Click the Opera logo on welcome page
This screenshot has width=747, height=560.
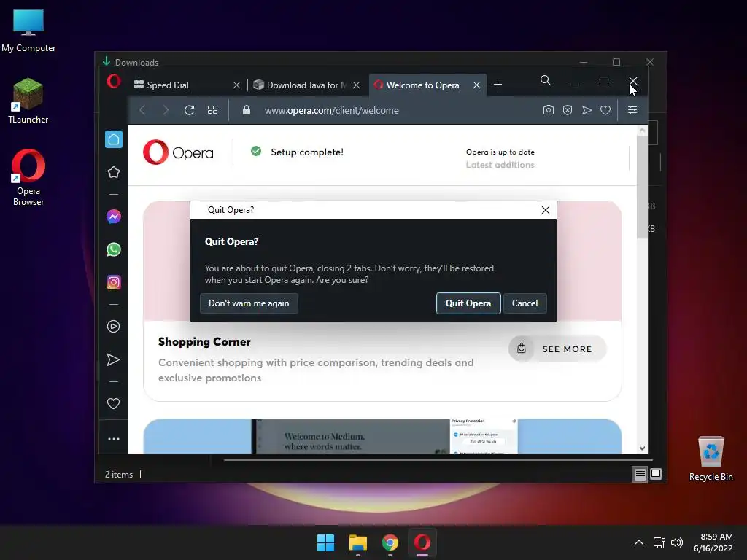178,152
